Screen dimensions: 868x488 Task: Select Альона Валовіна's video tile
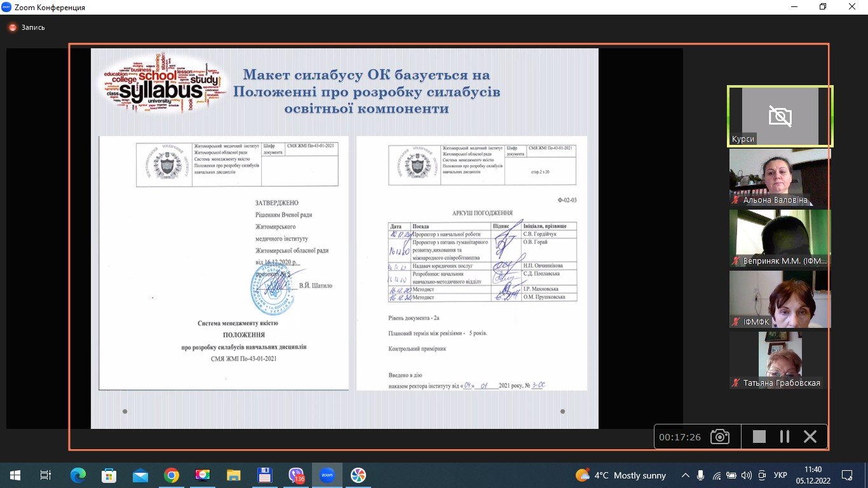pos(780,177)
